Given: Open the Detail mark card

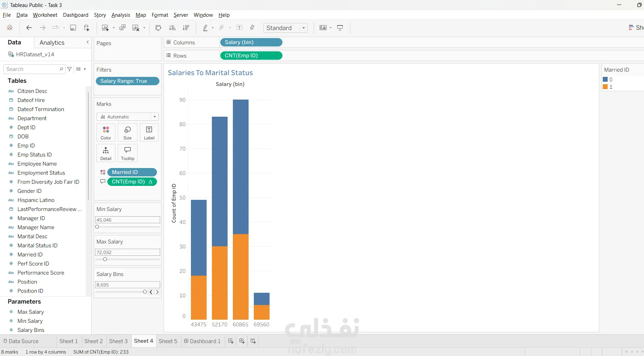Looking at the screenshot, I should 106,153.
